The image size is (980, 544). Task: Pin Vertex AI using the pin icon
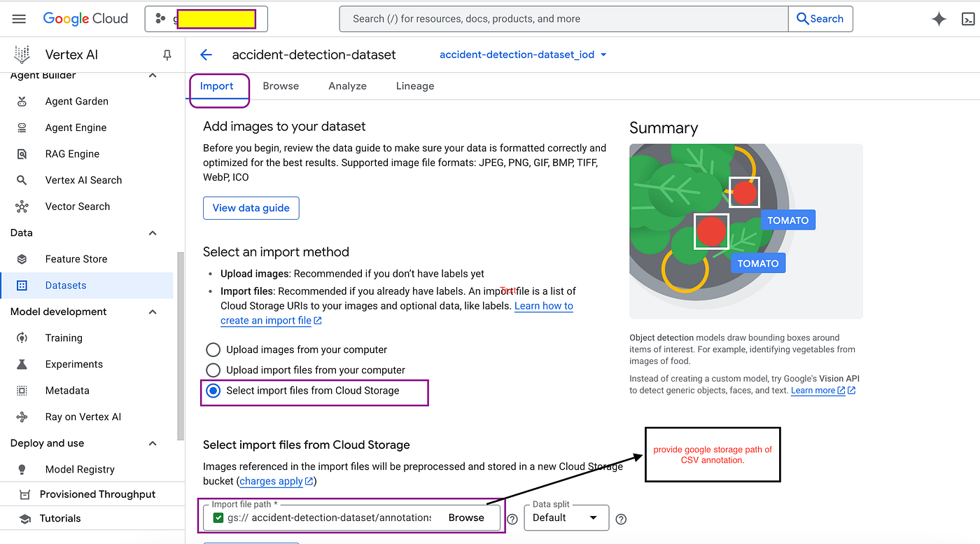[167, 55]
